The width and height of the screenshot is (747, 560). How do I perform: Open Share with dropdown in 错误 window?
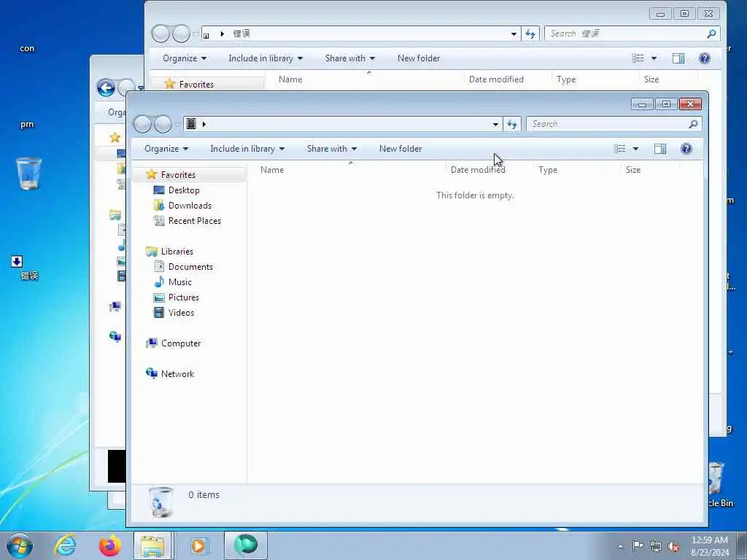pyautogui.click(x=349, y=58)
